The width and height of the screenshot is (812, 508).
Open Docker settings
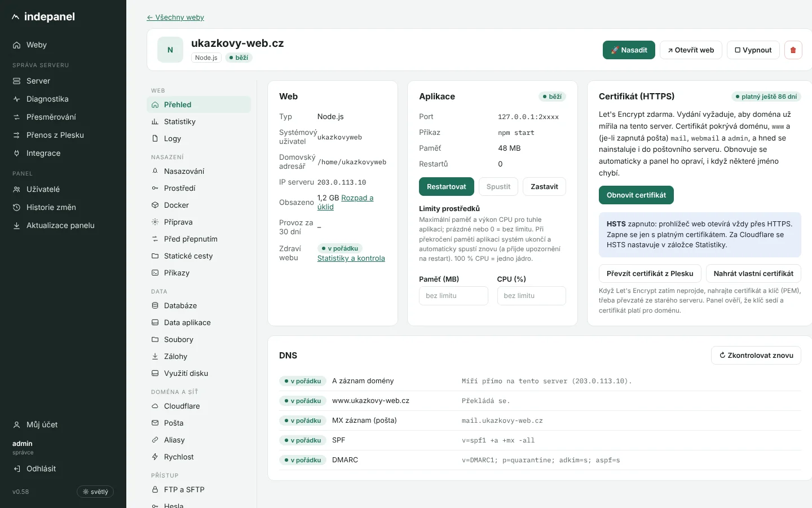point(198,205)
